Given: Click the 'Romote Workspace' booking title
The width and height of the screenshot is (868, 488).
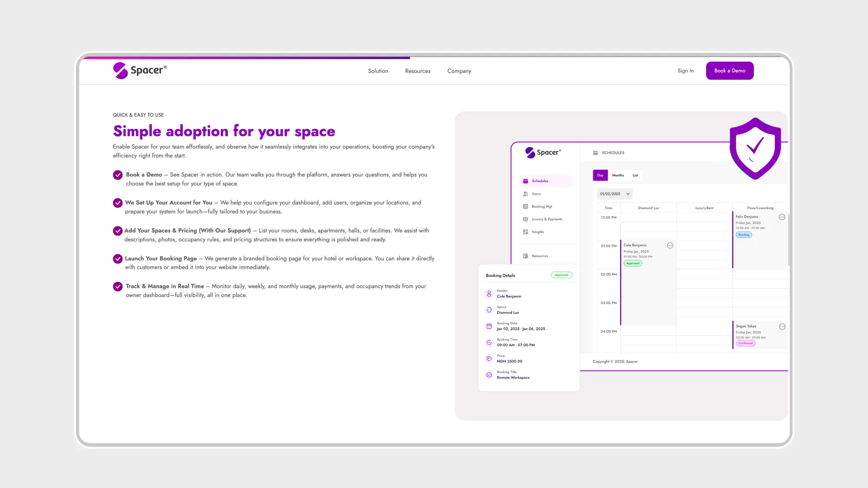Looking at the screenshot, I should (x=513, y=378).
